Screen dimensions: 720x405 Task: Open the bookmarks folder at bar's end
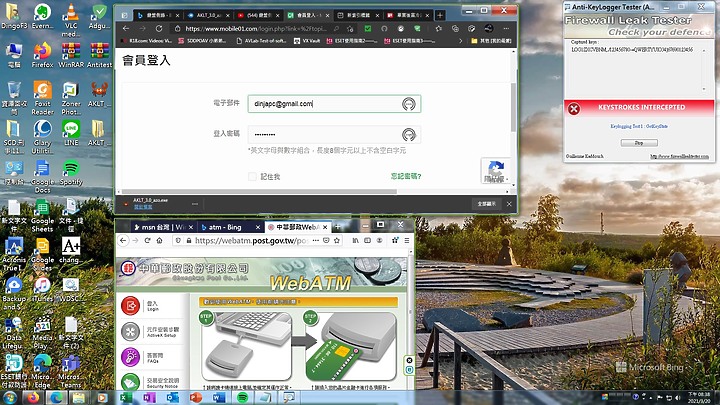[491, 41]
